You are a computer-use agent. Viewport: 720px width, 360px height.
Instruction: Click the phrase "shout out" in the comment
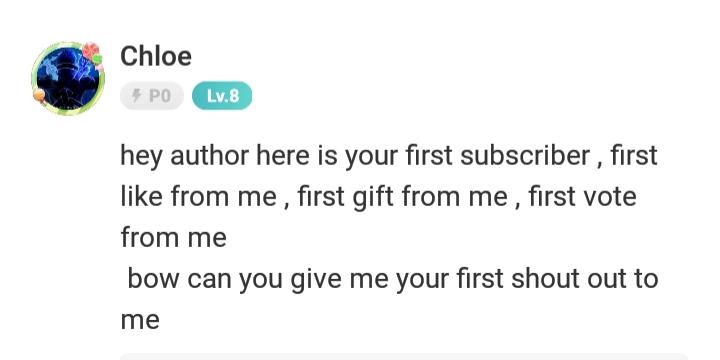coord(567,279)
